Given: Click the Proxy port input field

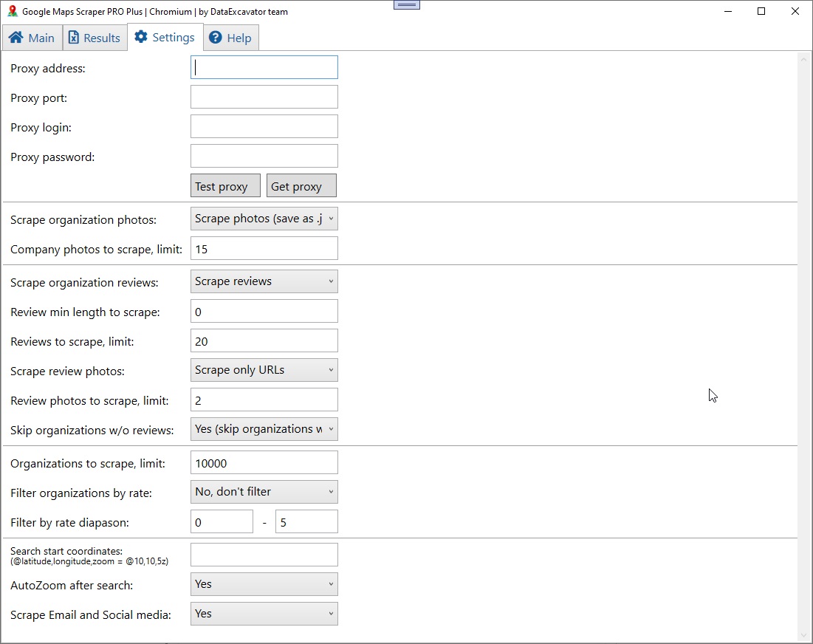Looking at the screenshot, I should 264,97.
